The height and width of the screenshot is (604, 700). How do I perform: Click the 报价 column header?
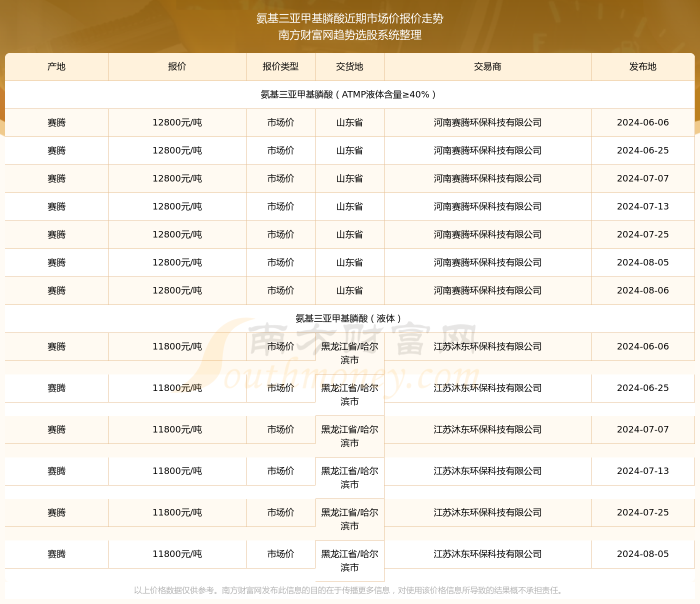click(x=177, y=66)
